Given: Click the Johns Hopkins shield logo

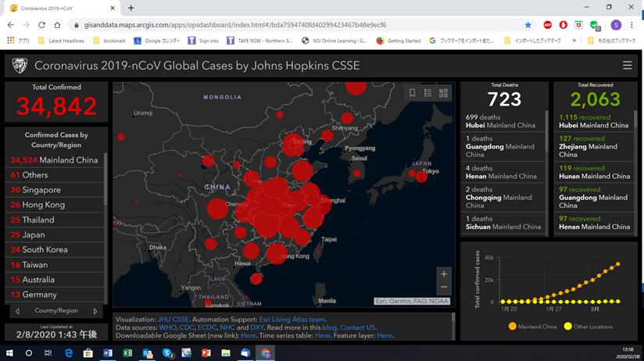Looking at the screenshot, I should 20,66.
